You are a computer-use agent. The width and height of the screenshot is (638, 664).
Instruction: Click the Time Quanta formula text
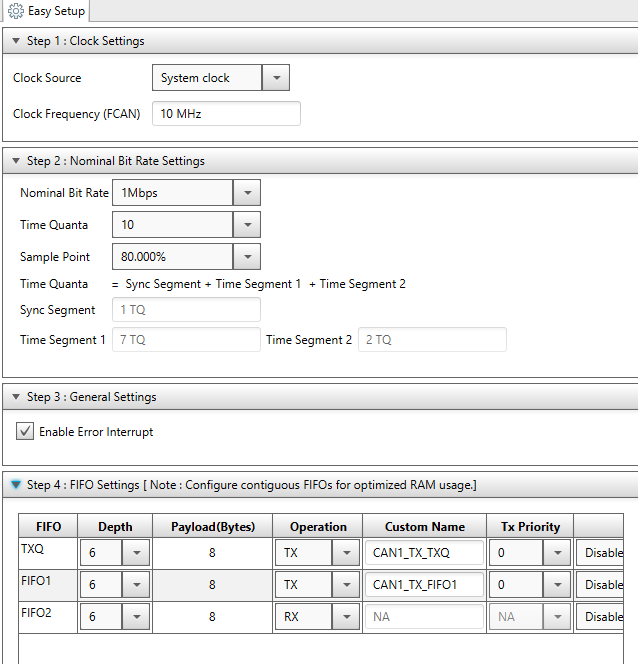[x=259, y=284]
